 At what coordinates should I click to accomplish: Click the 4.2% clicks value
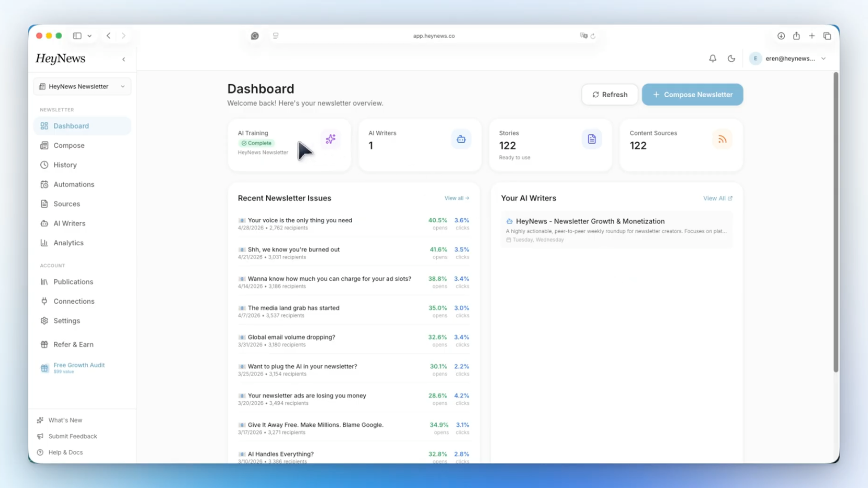click(x=462, y=395)
